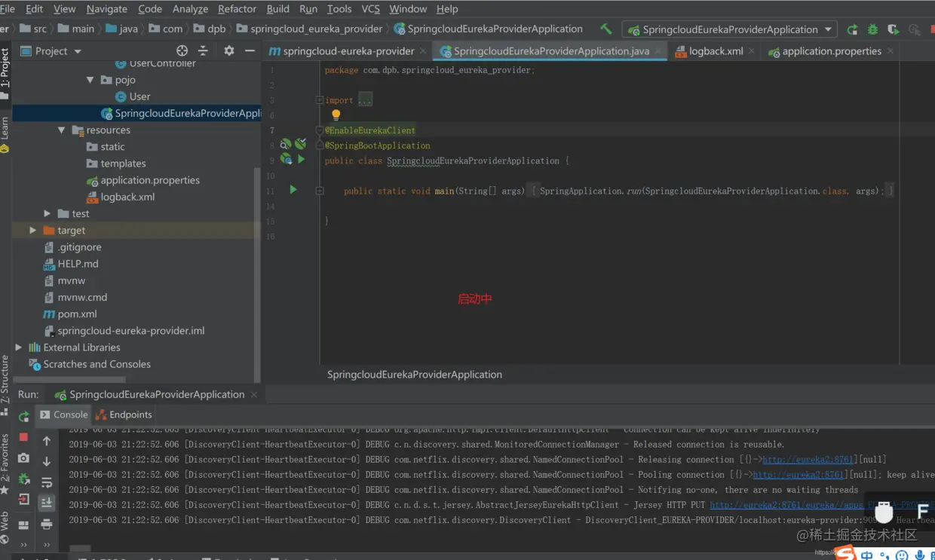The height and width of the screenshot is (560, 935).
Task: Click the camera Dump Threads icon
Action: coord(24,457)
